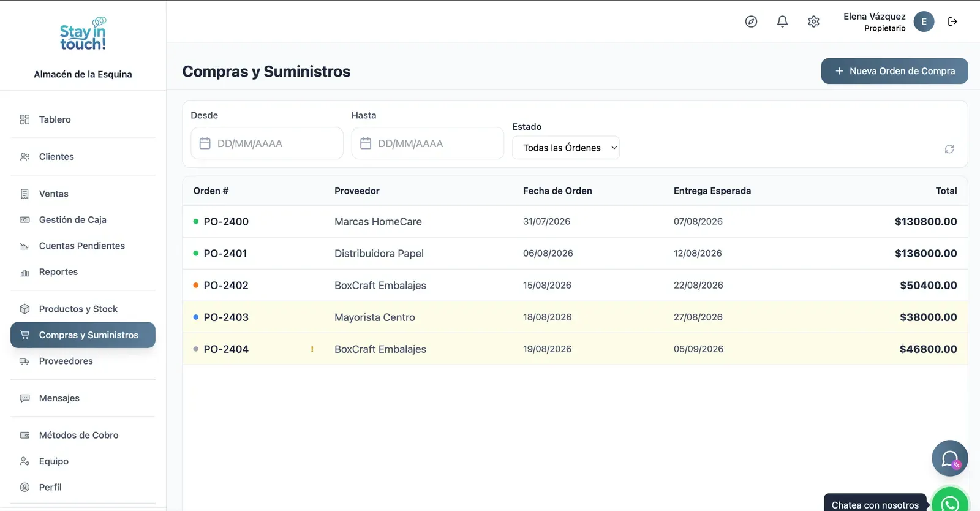Image resolution: width=980 pixels, height=511 pixels.
Task: Click the Hasta date input field
Action: (x=428, y=143)
